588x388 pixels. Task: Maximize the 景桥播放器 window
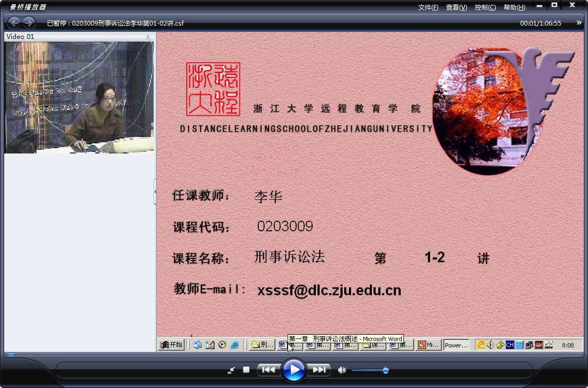pos(554,5)
